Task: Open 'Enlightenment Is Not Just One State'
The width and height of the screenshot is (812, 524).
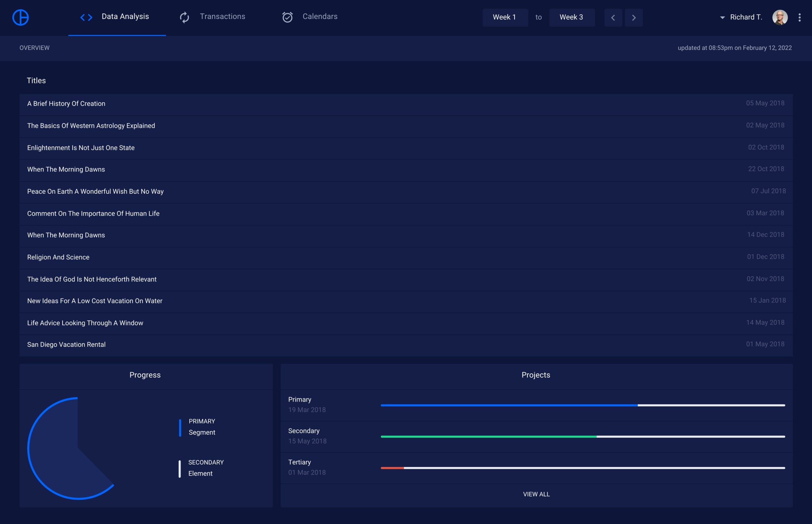Action: 406,149
